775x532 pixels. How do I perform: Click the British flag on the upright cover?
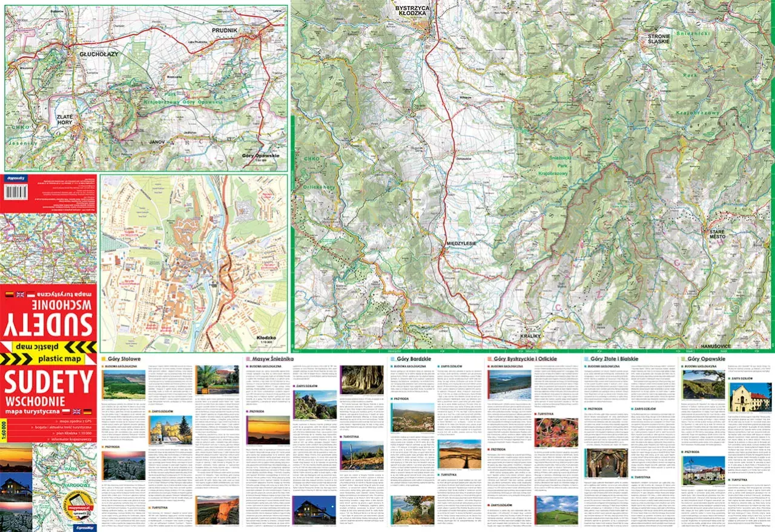point(76,412)
